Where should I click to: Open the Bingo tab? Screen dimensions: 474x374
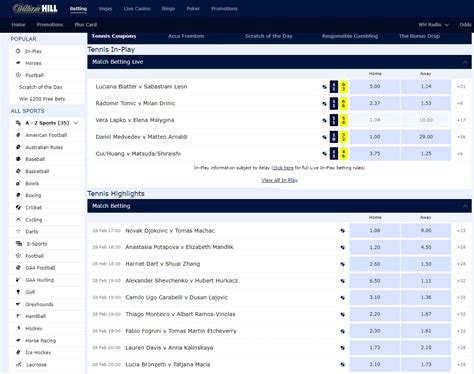[168, 9]
